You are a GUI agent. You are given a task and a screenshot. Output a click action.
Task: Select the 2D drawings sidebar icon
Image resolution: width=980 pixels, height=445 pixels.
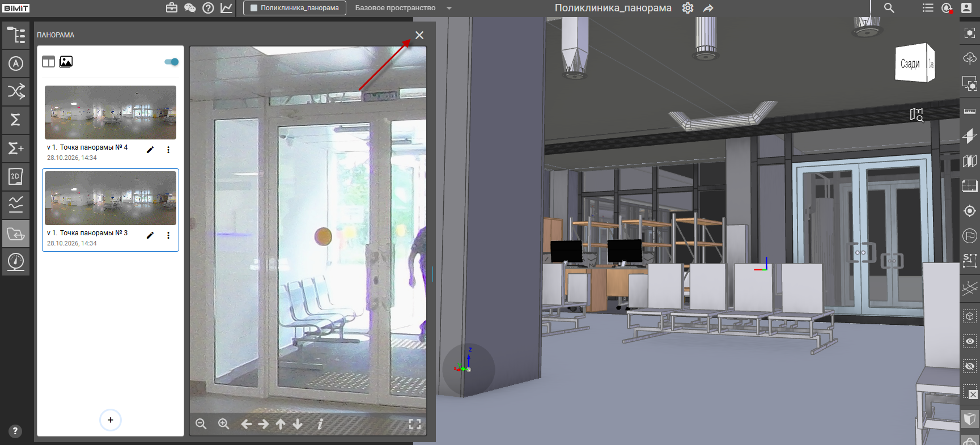16,176
